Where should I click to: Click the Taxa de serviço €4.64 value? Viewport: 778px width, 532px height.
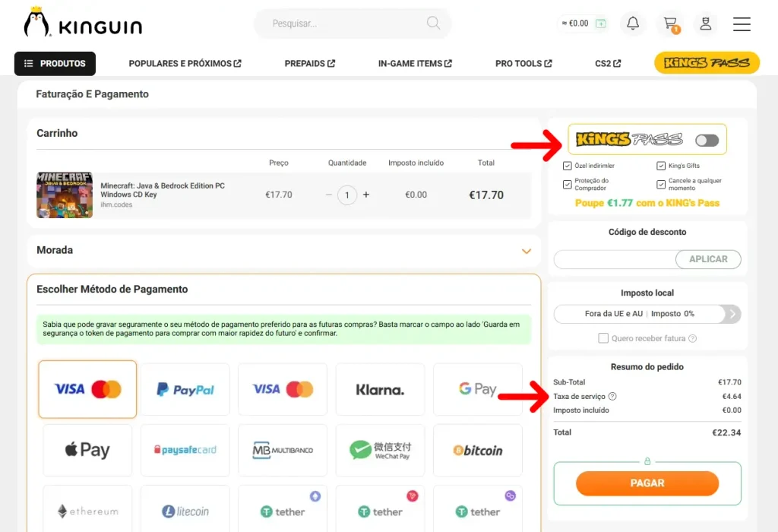click(732, 397)
